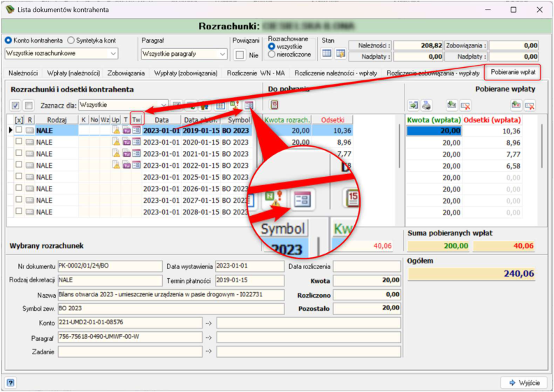Check the first NALE row checkbox
This screenshot has height=392, width=554.
[x=19, y=130]
